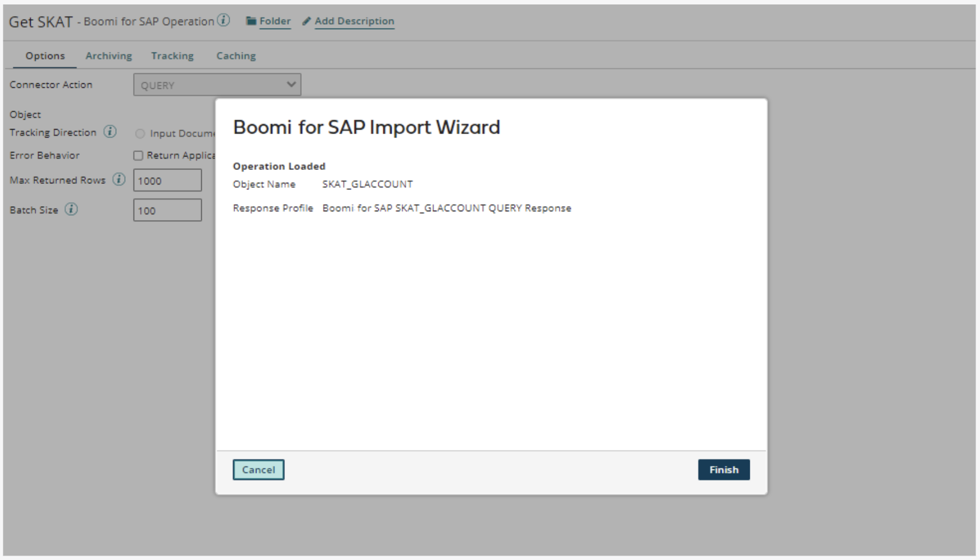
Task: Click the Get SKAT component title
Action: pos(41,22)
